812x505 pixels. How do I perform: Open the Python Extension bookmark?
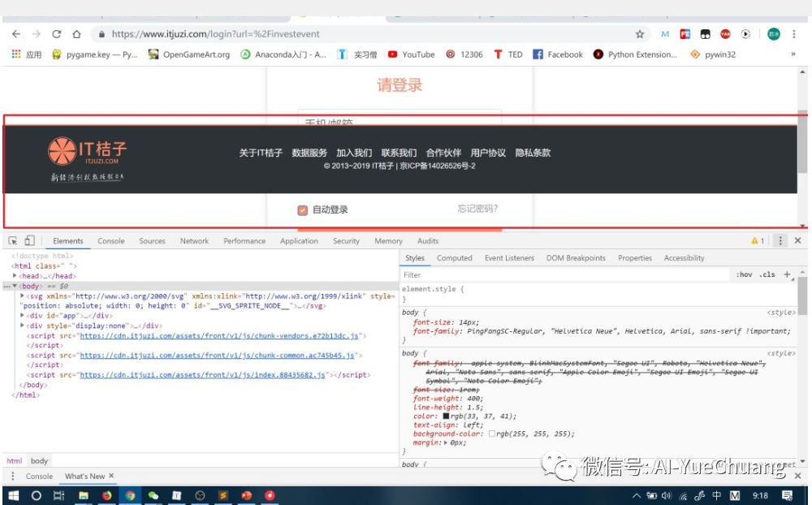(x=636, y=54)
